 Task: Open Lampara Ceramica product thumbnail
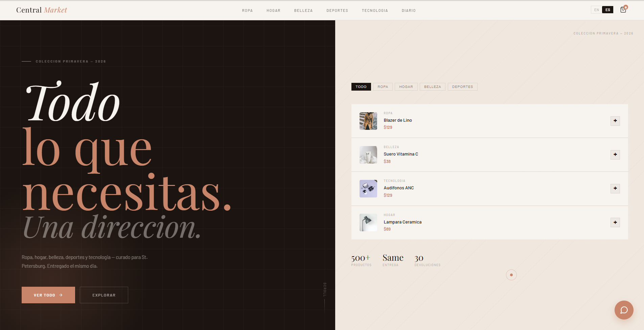pyautogui.click(x=368, y=222)
